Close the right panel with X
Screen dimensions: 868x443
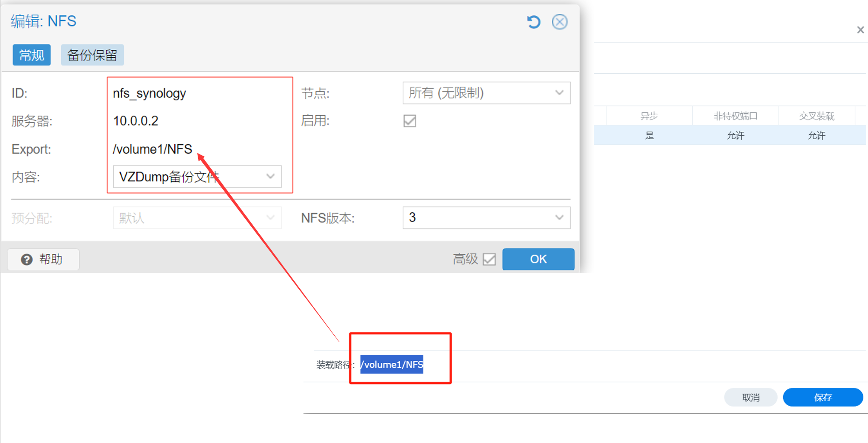860,30
